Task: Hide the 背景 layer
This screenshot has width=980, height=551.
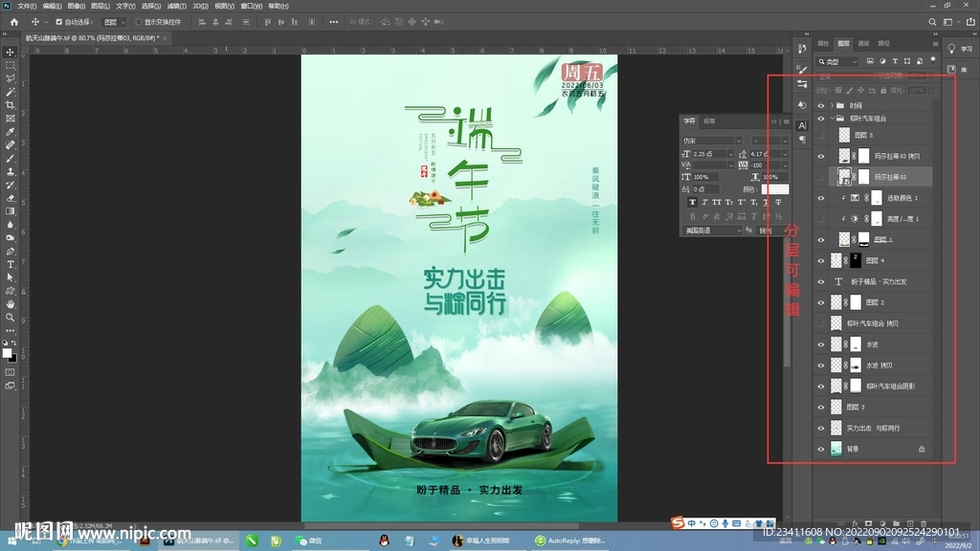Action: pyautogui.click(x=820, y=448)
